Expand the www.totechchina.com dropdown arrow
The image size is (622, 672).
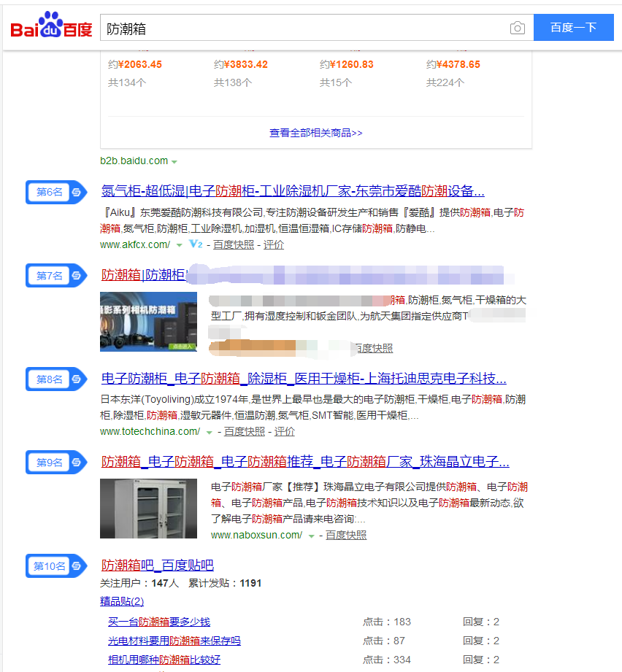[210, 432]
